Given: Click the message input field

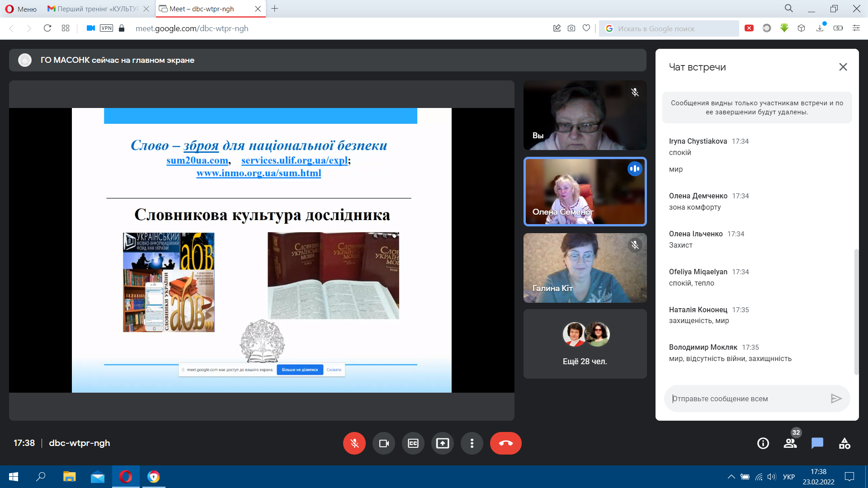Looking at the screenshot, I should (748, 399).
